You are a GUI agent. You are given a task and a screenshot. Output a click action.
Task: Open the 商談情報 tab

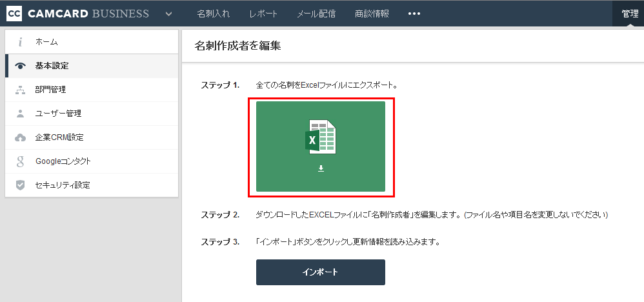pyautogui.click(x=372, y=14)
